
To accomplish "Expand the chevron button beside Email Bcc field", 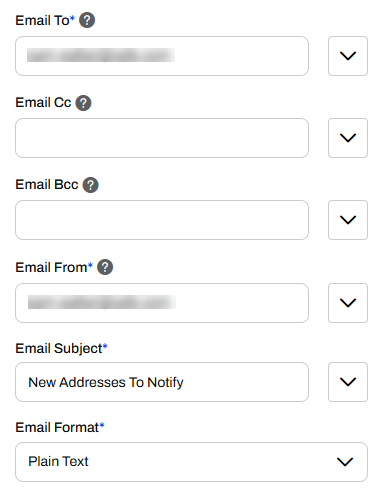I will tap(348, 220).
